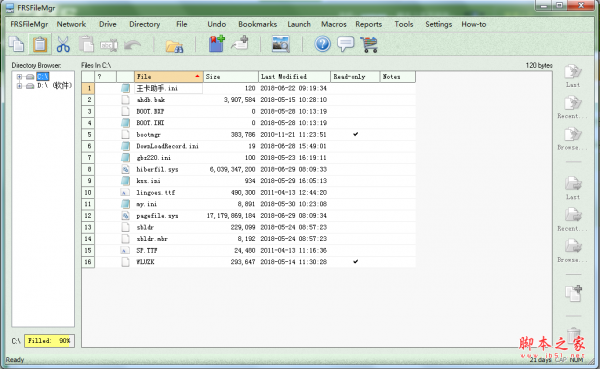Viewport: 600px width, 369px height.
Task: Click the new document plus icon on right panel
Action: tap(574, 294)
